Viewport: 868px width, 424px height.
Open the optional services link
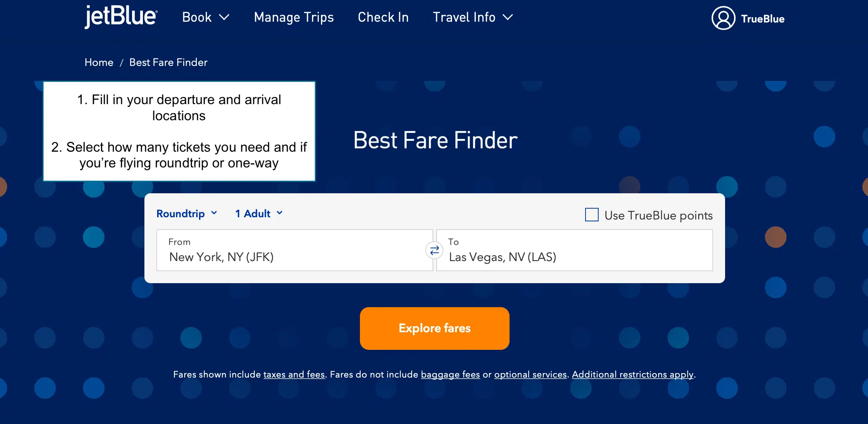point(530,374)
